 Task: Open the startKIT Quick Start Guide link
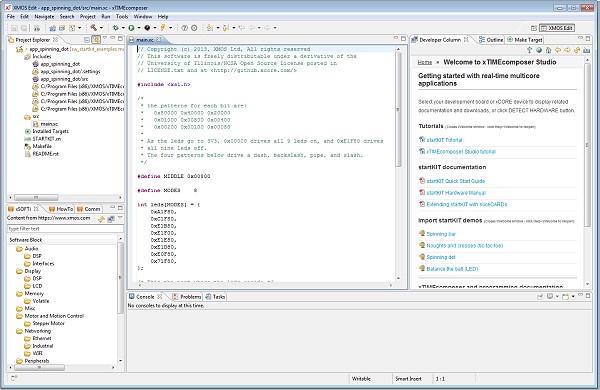[x=455, y=181]
